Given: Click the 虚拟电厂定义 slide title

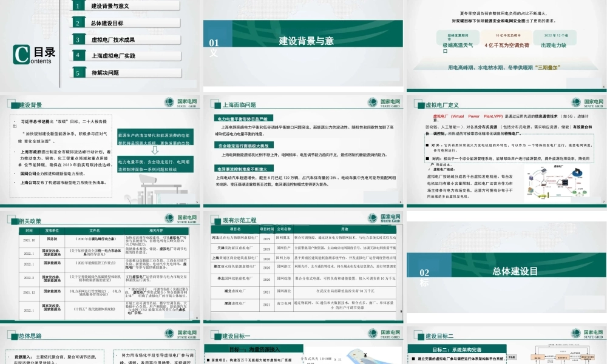Looking at the screenshot, I should [442, 105].
